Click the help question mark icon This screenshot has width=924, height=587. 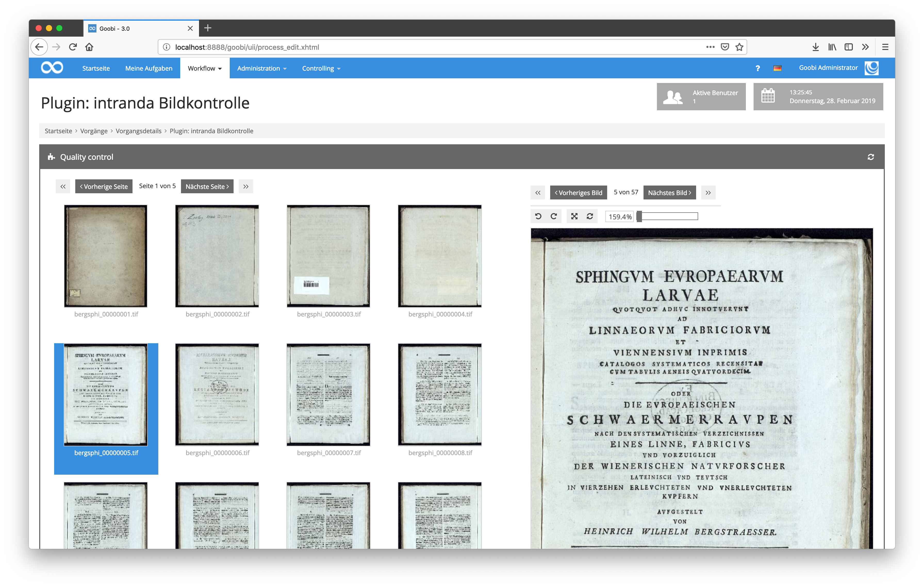click(x=757, y=68)
